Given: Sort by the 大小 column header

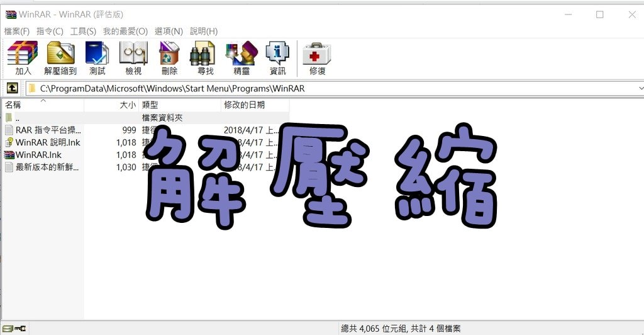Looking at the screenshot, I should point(111,105).
